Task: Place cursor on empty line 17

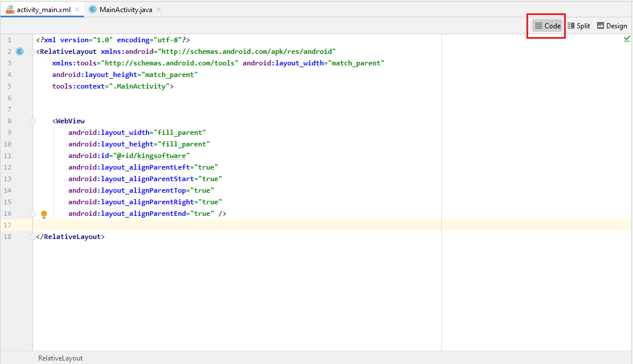Action: (232, 225)
